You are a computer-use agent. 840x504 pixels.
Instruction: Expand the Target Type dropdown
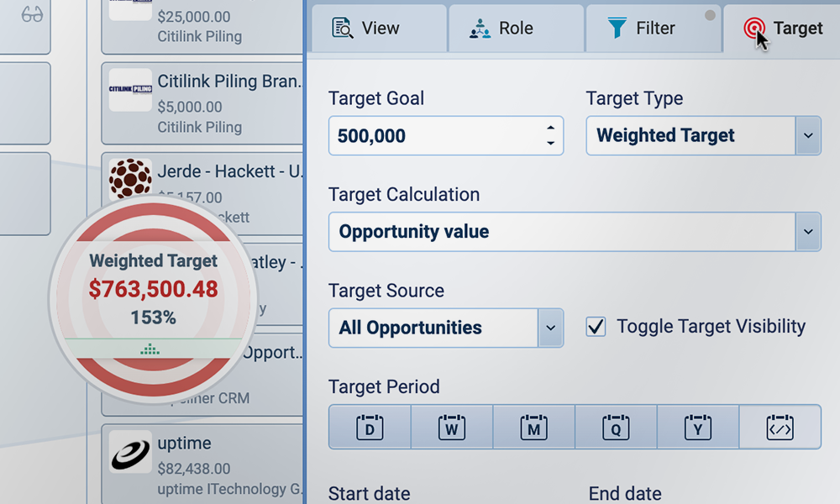coord(807,136)
